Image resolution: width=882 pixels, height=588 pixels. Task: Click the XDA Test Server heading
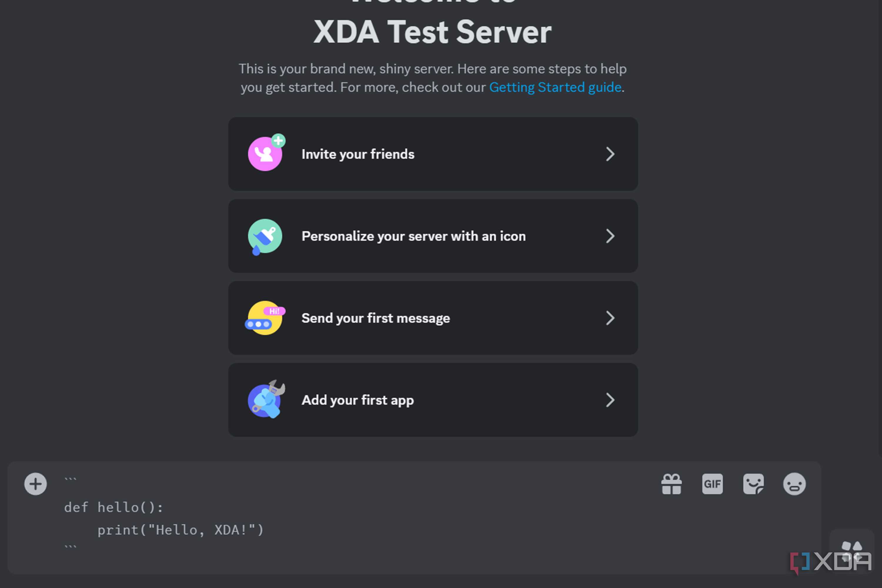(432, 32)
